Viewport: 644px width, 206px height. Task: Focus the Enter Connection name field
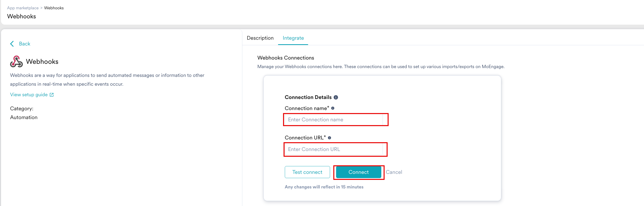tap(334, 120)
